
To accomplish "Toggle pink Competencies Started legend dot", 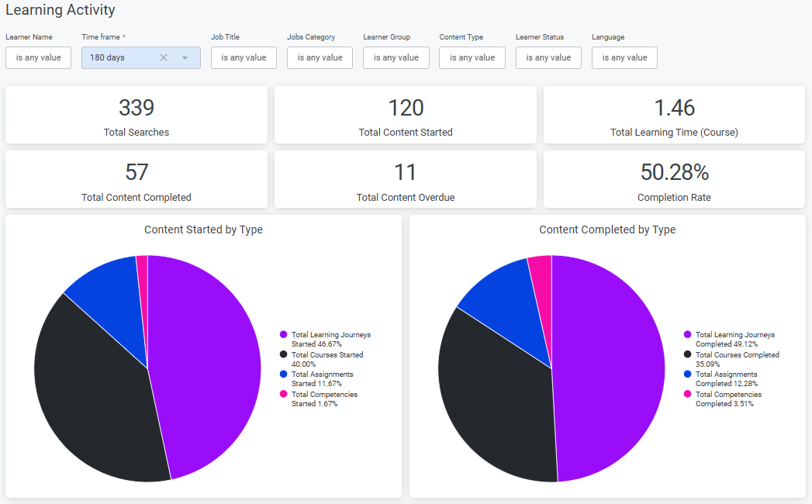I will (283, 394).
